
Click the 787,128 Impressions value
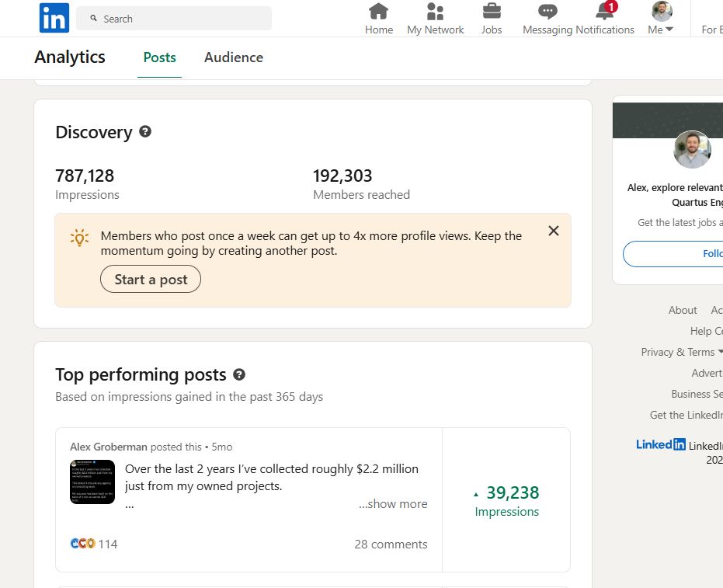pyautogui.click(x=85, y=176)
